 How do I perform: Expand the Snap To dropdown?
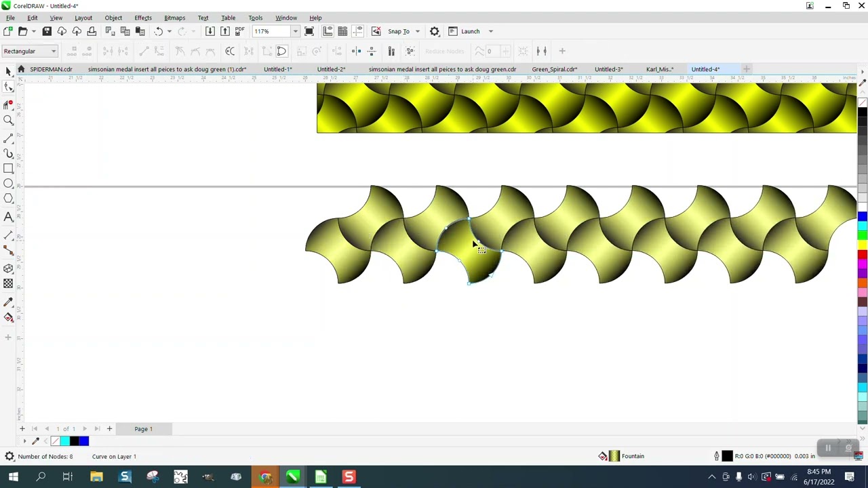point(417,31)
